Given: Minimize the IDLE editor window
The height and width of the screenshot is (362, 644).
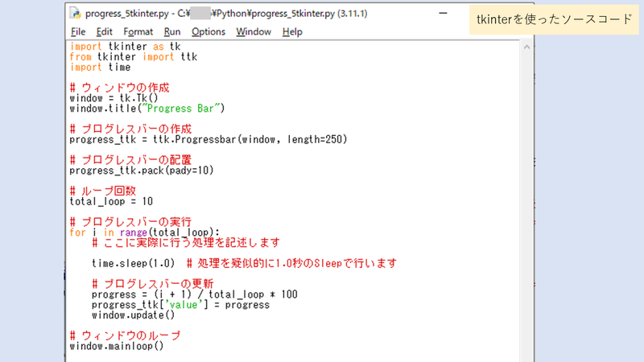Looking at the screenshot, I should coord(443,13).
